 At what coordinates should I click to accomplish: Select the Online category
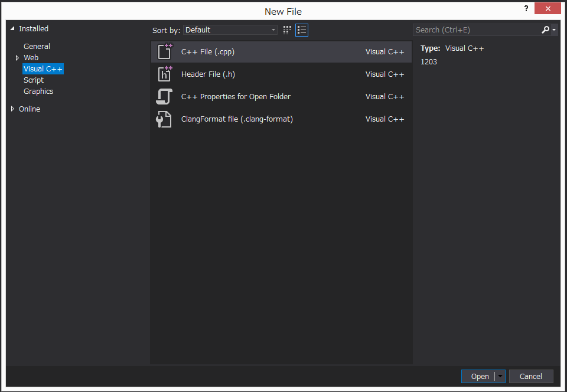point(30,109)
